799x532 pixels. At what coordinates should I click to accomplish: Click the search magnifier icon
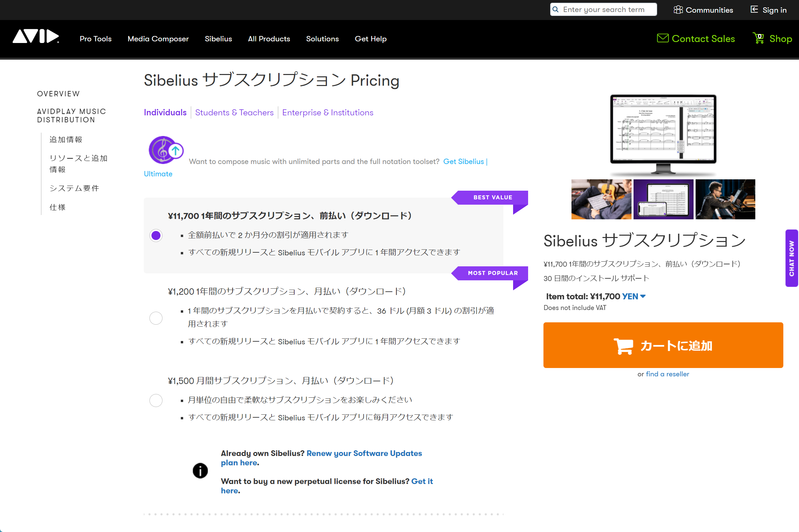point(555,9)
